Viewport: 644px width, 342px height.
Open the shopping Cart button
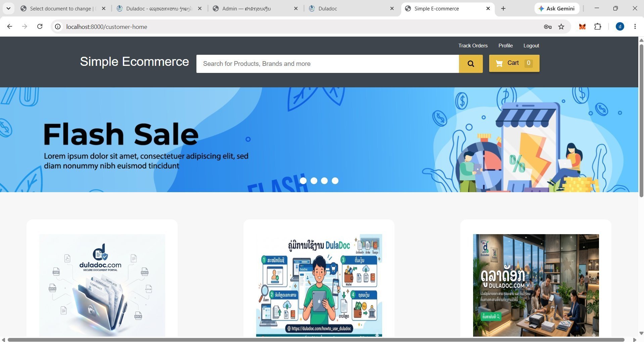[x=514, y=63]
